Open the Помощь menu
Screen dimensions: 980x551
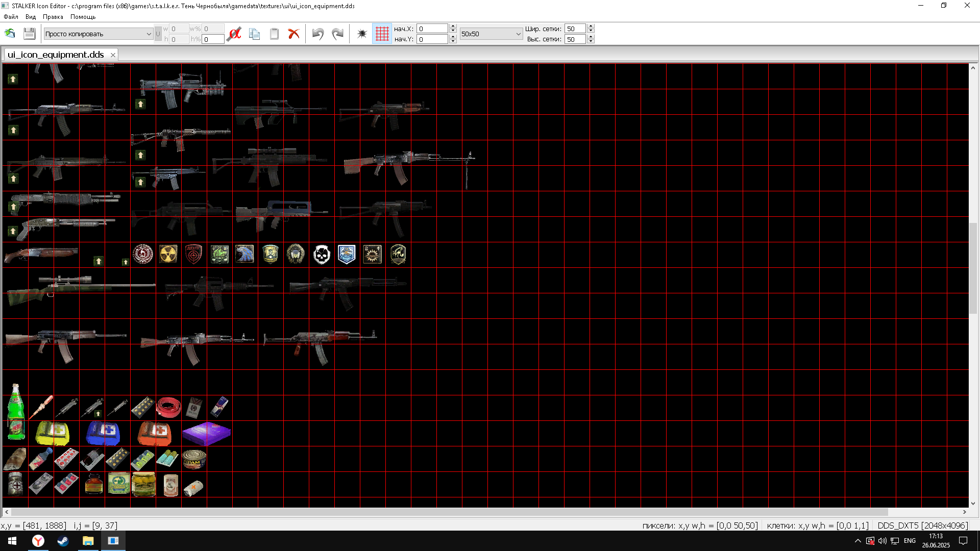(83, 17)
